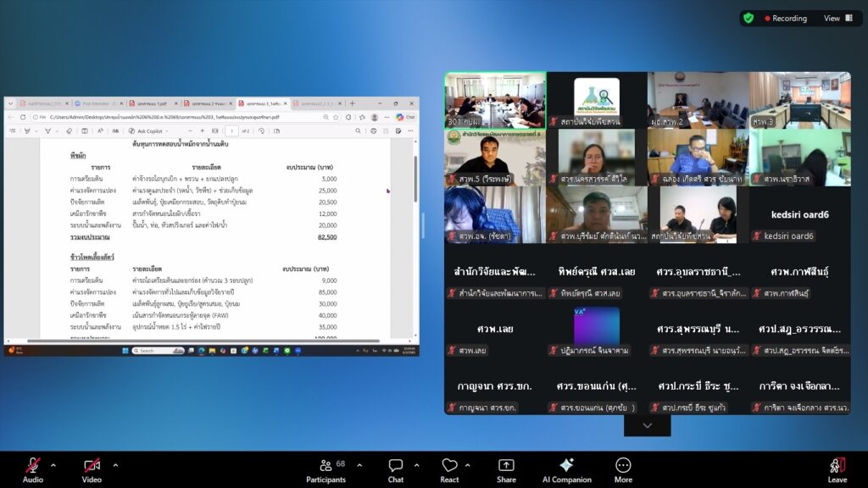Click the PDF viewer vertical scrollbar
The width and height of the screenshot is (868, 488).
coord(415,178)
